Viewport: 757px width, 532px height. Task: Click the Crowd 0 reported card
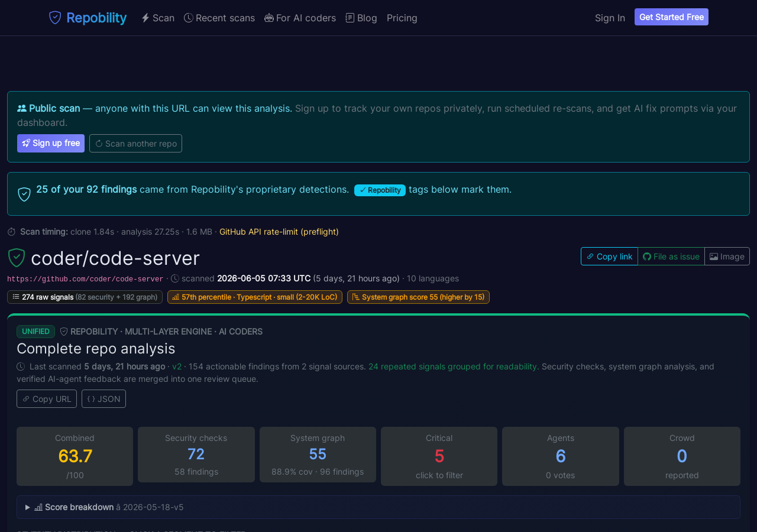682,456
